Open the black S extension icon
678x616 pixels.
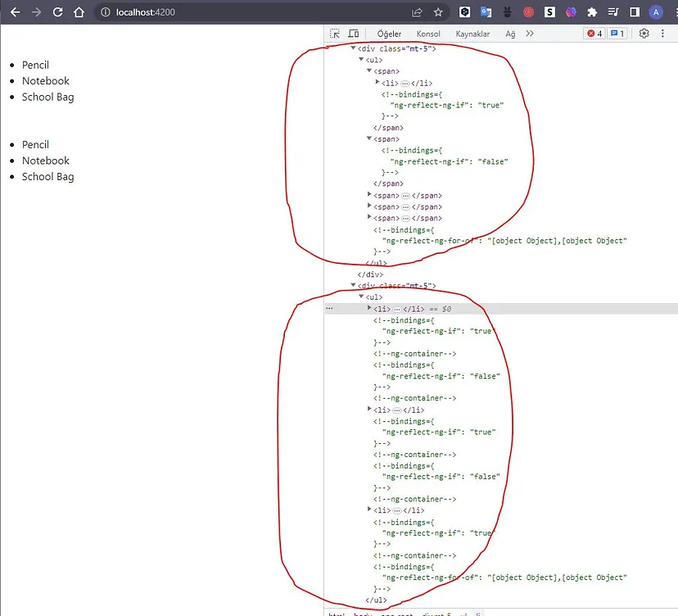point(549,12)
